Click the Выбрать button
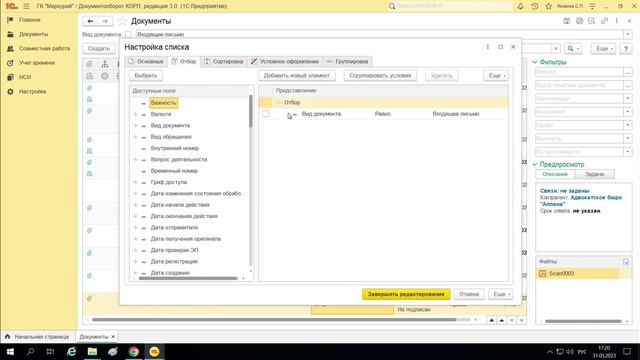This screenshot has width=640, height=360. [x=146, y=76]
